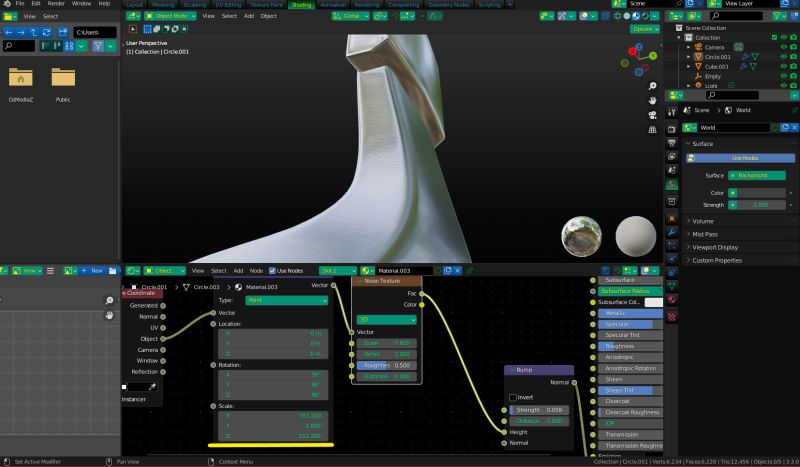Click the Subsurface Radius field on Principled node
800x467 pixels.
[x=630, y=291]
